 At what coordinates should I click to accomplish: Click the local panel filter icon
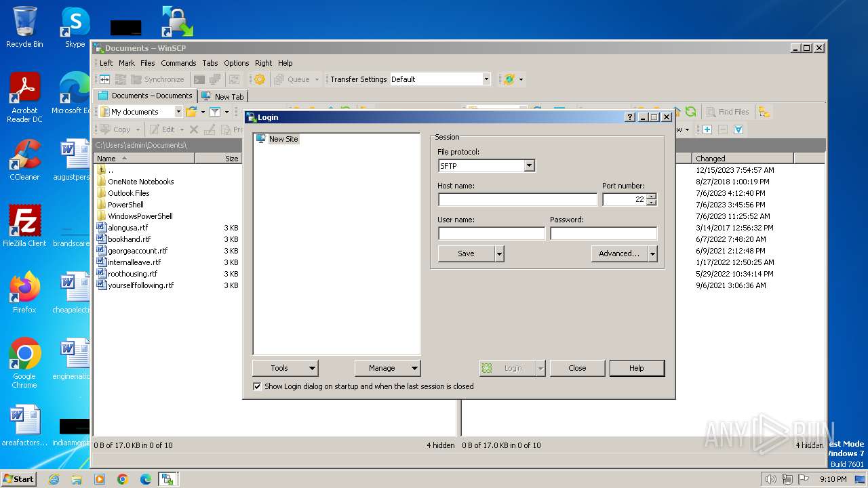215,112
